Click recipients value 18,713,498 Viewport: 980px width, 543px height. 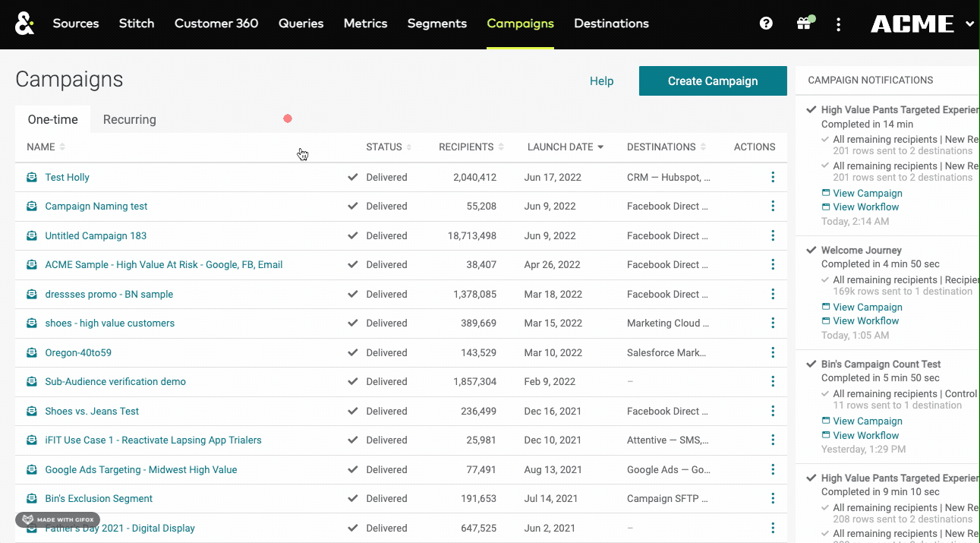click(x=472, y=235)
